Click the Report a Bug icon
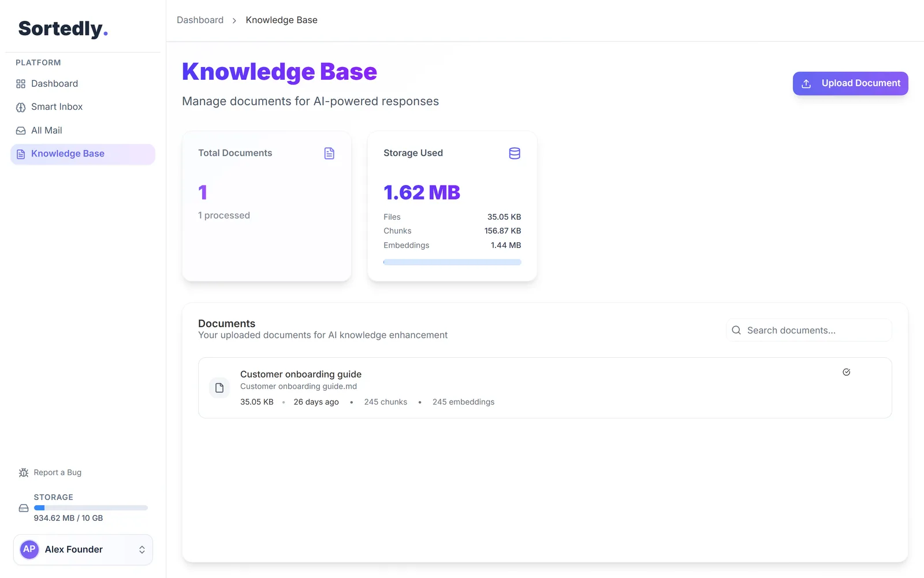The height and width of the screenshot is (578, 924). [x=24, y=473]
